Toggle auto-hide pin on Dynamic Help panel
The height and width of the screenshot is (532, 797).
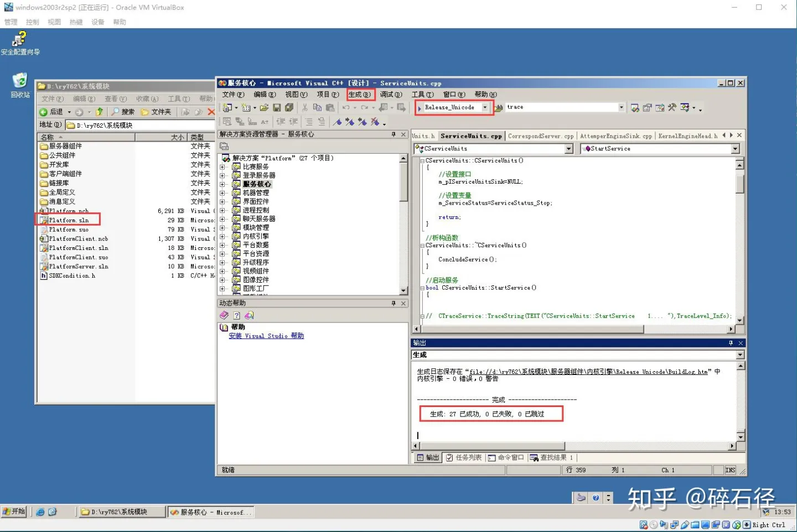(394, 303)
